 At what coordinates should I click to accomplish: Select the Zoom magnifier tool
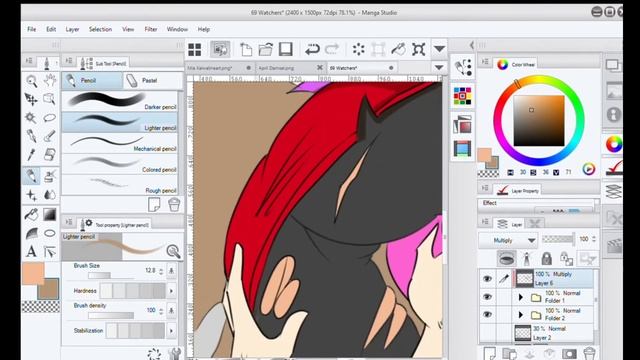tap(31, 81)
